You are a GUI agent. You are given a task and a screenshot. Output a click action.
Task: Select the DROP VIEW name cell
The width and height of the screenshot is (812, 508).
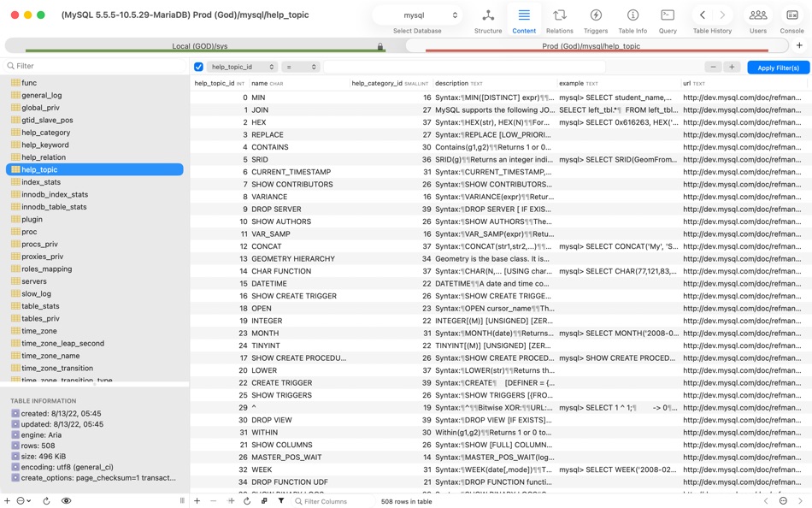coord(299,420)
